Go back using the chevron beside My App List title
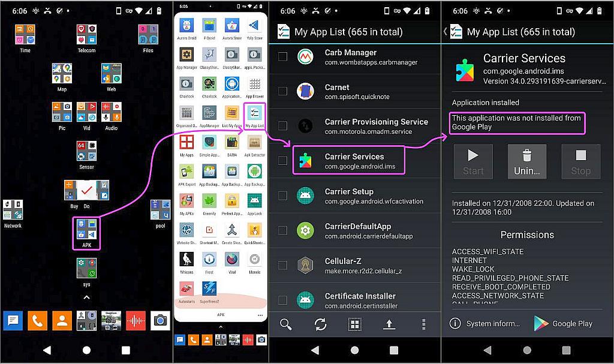Screen dimensions: 614x364 pyautogui.click(x=446, y=31)
